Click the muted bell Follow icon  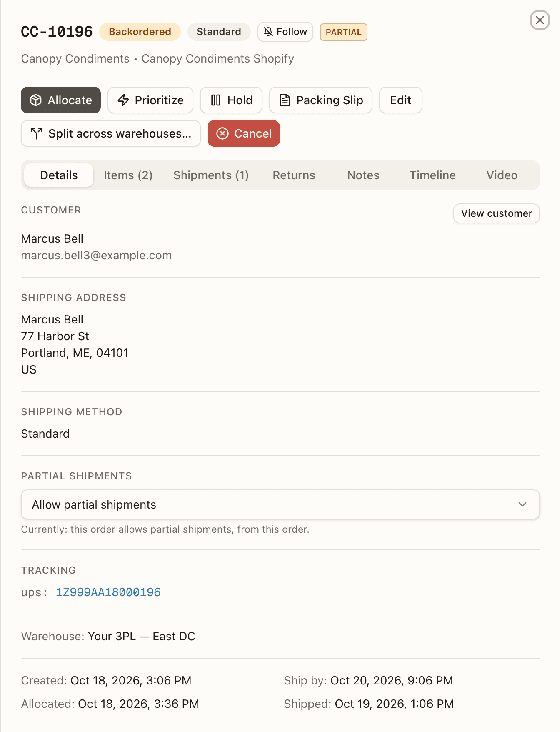click(x=268, y=32)
